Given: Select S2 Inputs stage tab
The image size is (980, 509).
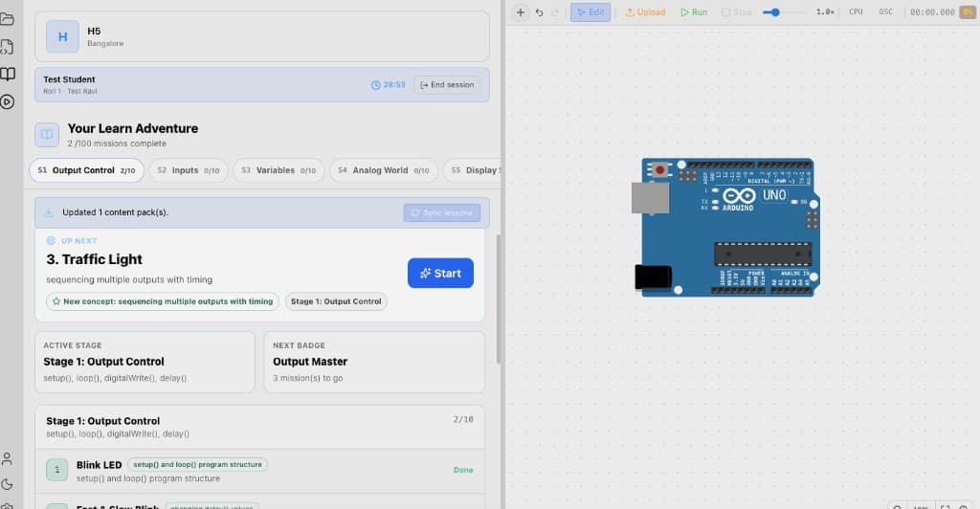Looking at the screenshot, I should (189, 170).
